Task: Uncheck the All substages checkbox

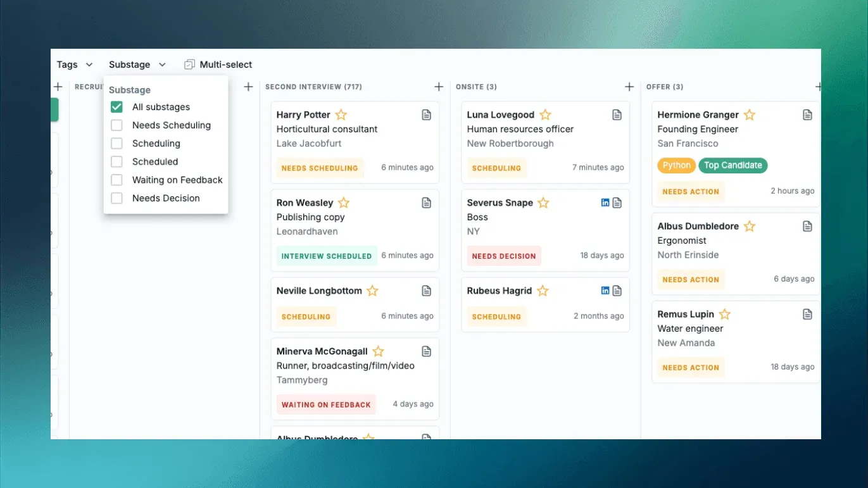Action: [116, 107]
